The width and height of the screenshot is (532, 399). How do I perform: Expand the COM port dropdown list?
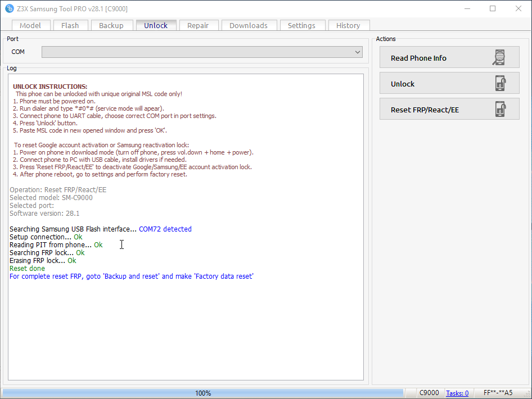358,52
